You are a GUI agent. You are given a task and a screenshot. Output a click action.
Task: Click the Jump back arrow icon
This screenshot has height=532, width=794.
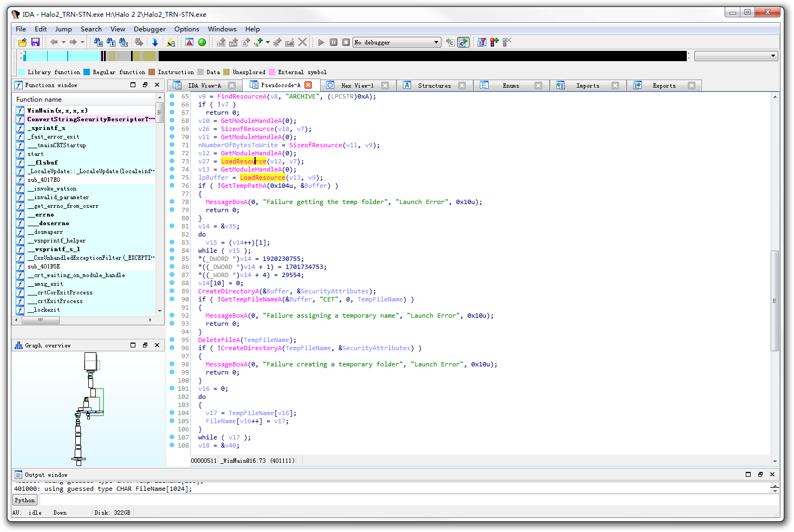54,42
